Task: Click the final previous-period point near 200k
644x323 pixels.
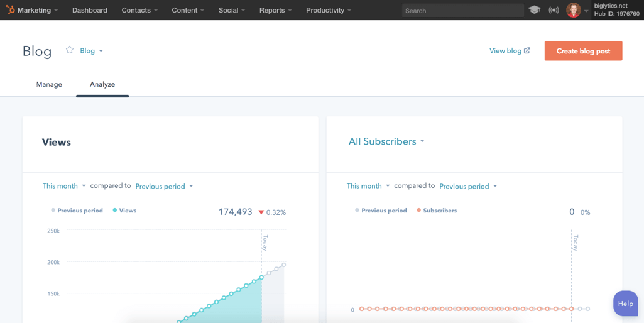Action: pyautogui.click(x=284, y=265)
